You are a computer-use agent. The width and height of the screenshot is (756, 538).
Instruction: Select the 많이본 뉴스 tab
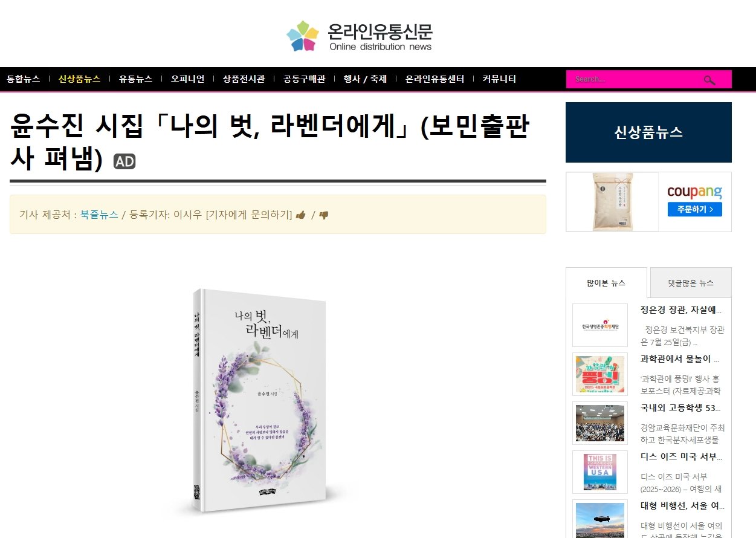click(x=606, y=283)
